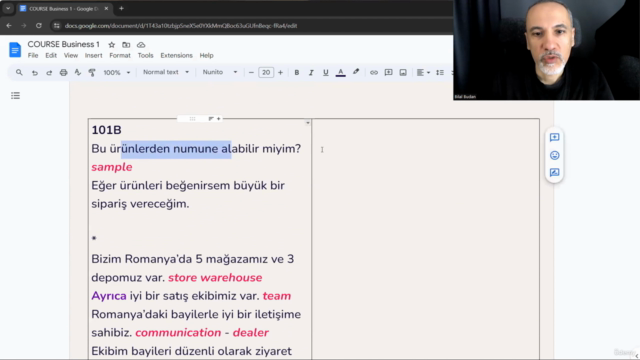
Task: Open the Extensions menu
Action: point(176,56)
